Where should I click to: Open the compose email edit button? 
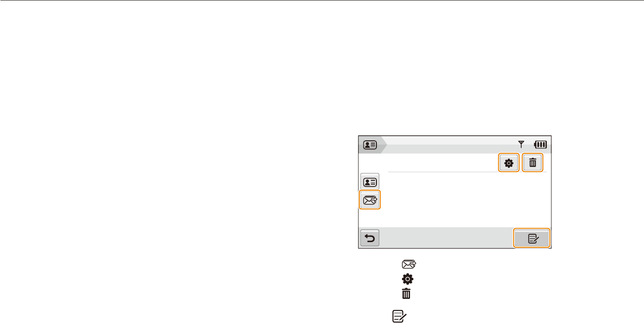tap(532, 238)
